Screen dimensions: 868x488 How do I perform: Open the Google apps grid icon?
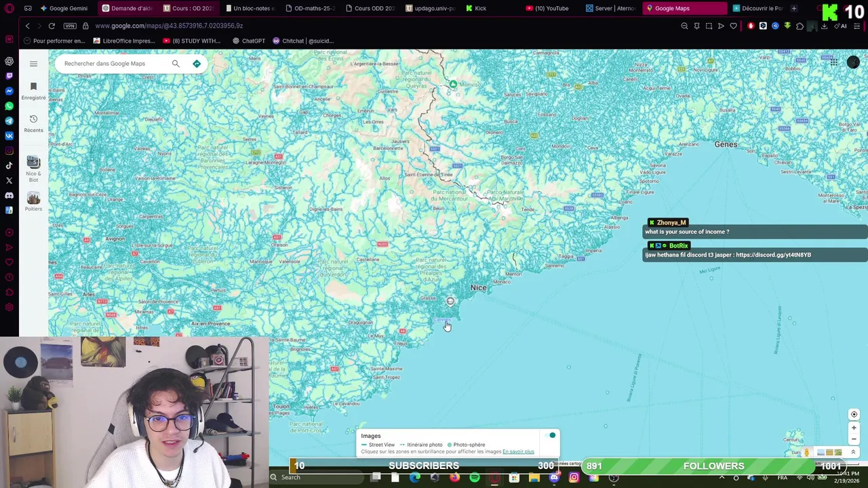click(833, 62)
